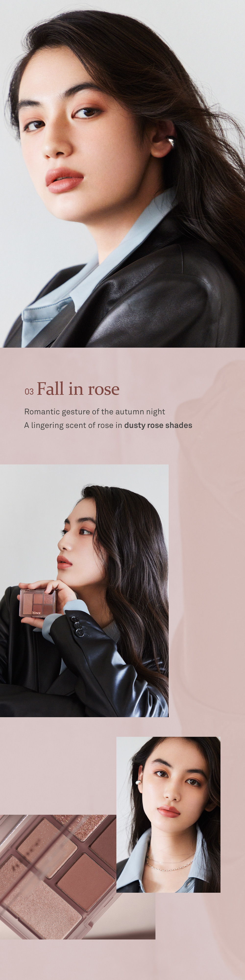Pick the large shimmery pink pan at bottom
This screenshot has height=980, width=245.
point(45,911)
